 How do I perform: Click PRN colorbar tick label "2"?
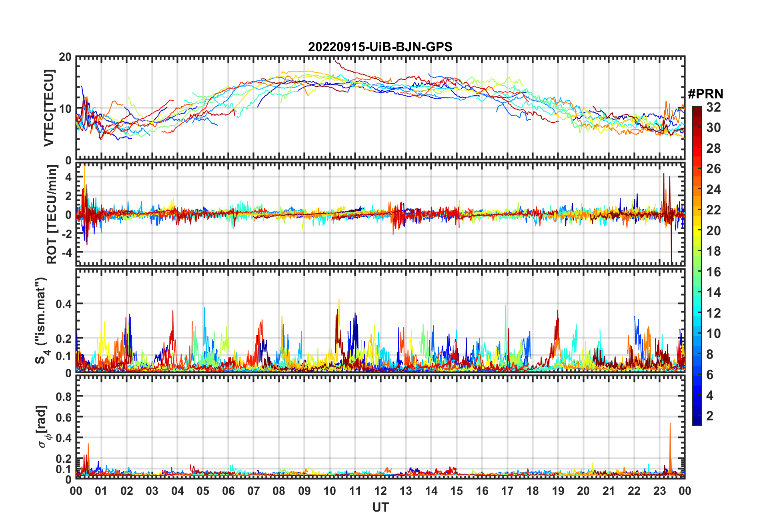[710, 416]
